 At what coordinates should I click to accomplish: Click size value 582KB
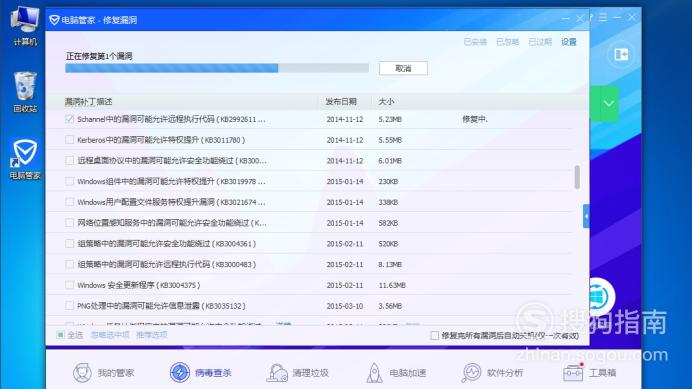click(x=388, y=223)
